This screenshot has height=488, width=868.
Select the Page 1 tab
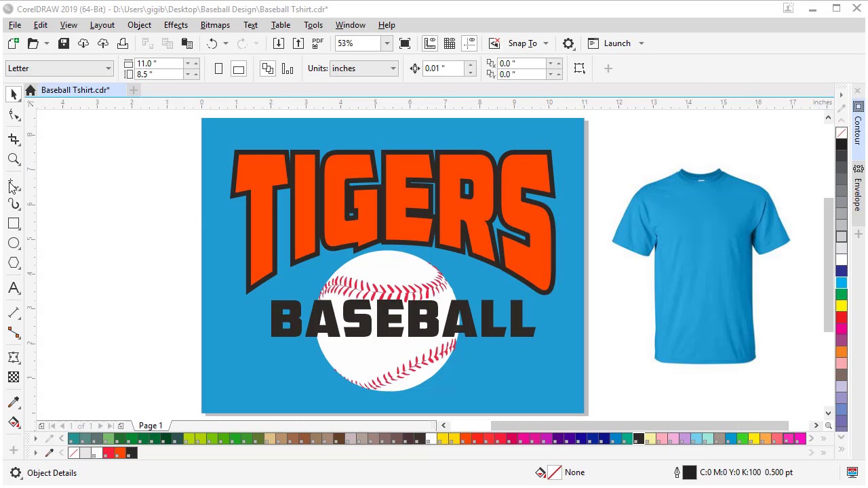(x=151, y=426)
